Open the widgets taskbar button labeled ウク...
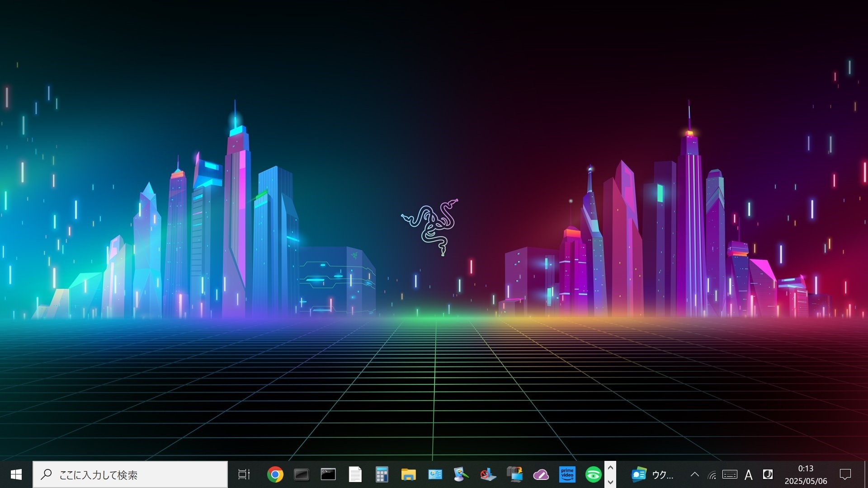 652,474
